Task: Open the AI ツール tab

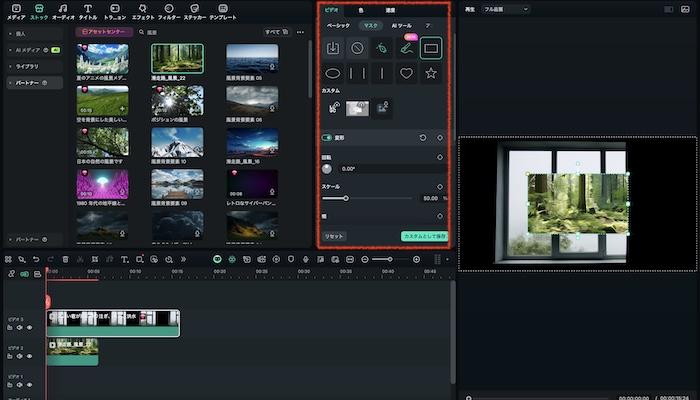Action: (x=403, y=24)
